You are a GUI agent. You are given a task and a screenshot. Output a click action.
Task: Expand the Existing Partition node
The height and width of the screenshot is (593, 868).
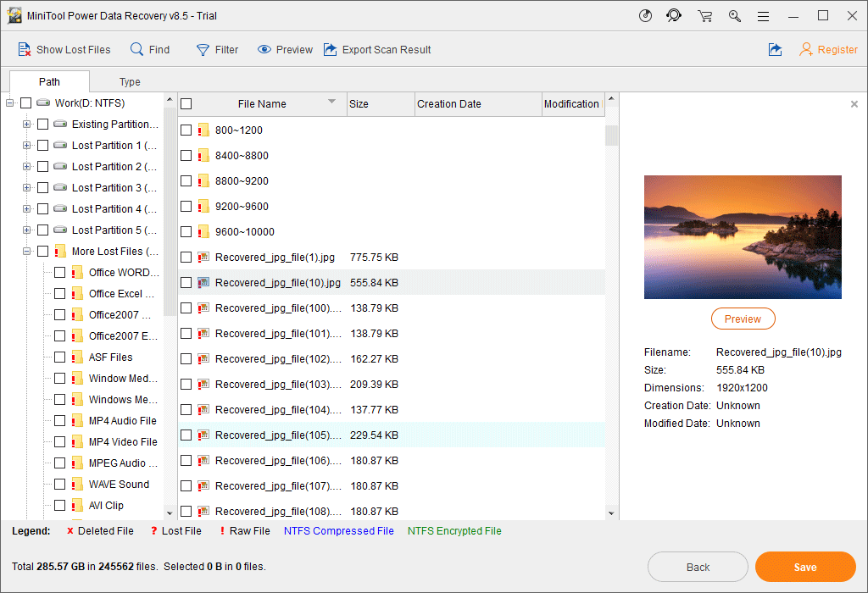[x=26, y=124]
